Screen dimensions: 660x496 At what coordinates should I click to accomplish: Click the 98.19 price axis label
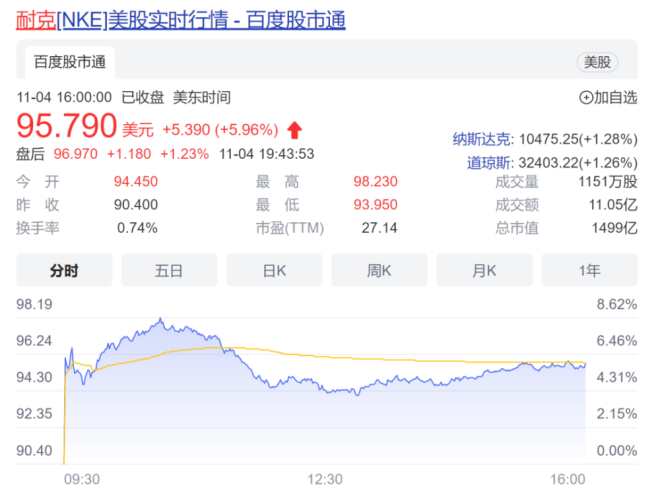[x=34, y=304]
